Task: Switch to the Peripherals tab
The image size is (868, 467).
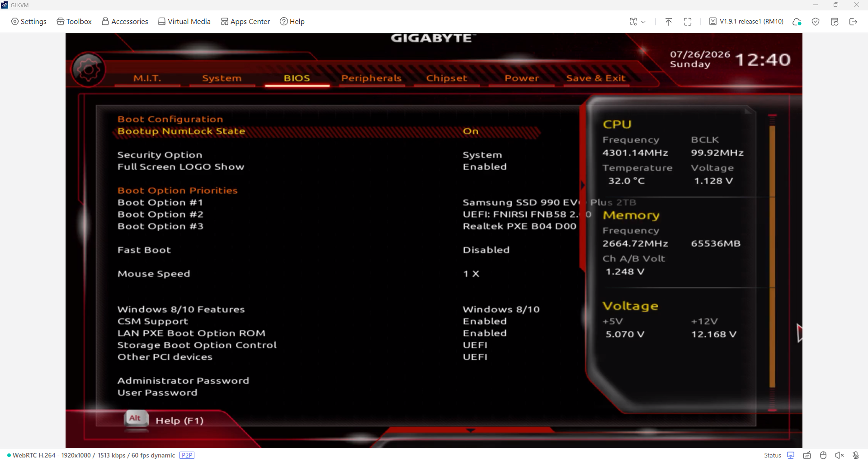Action: (x=371, y=78)
